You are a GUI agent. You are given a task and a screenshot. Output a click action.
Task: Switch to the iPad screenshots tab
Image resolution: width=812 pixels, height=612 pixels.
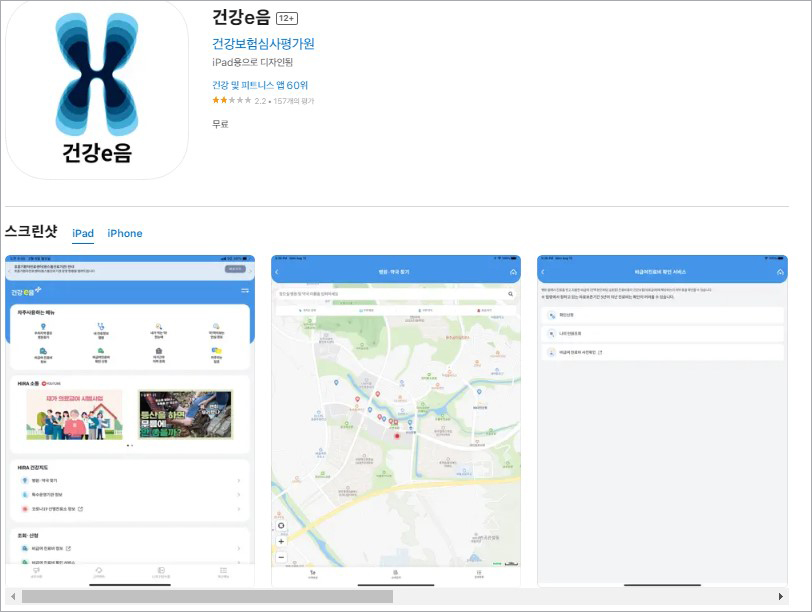pyautogui.click(x=83, y=234)
